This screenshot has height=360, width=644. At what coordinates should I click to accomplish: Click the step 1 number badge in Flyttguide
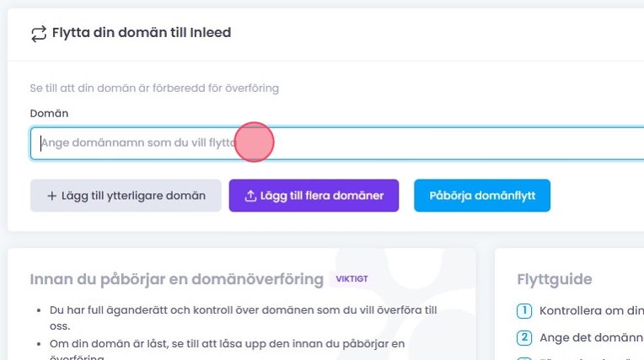click(x=524, y=310)
